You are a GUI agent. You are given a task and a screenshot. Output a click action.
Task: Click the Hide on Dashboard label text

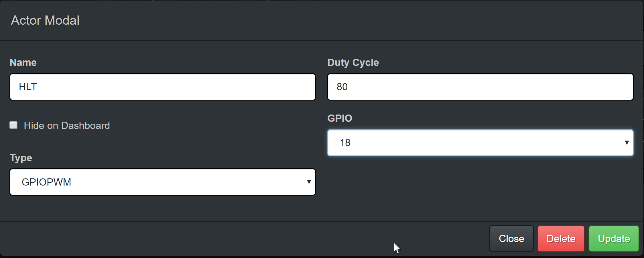67,125
